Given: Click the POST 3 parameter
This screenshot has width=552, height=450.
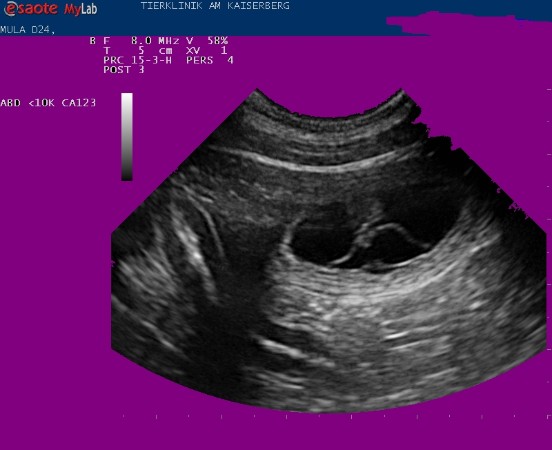Looking at the screenshot, I should 124,70.
